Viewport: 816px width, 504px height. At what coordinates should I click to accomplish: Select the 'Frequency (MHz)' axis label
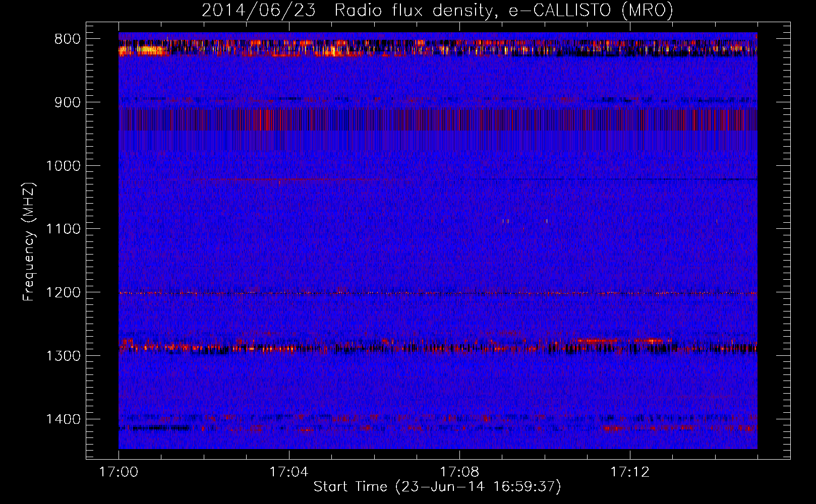[x=29, y=241]
